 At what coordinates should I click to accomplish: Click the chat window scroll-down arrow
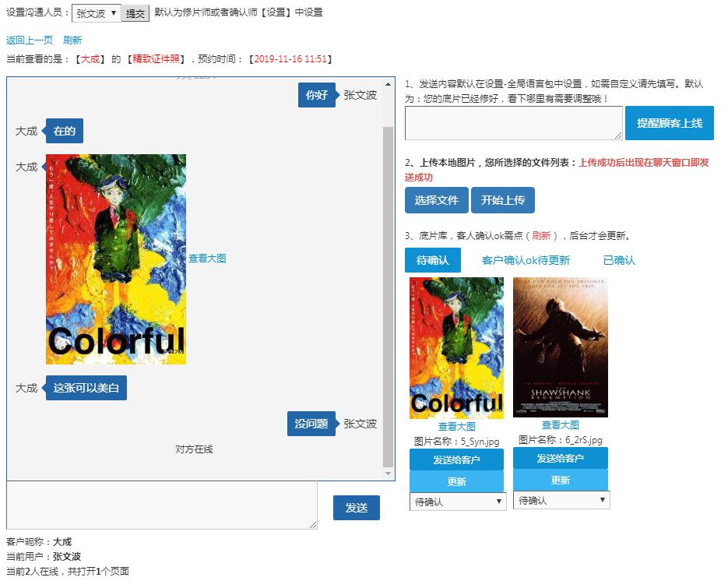(389, 474)
